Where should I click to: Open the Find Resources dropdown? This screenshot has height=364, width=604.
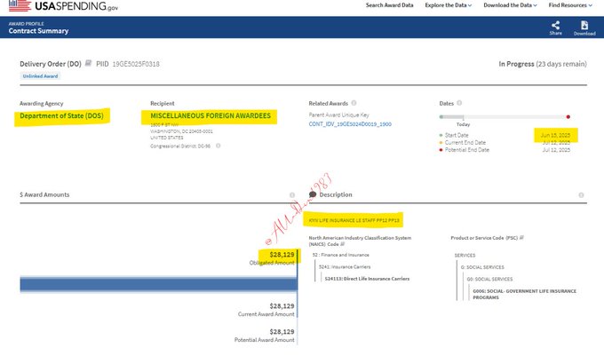pos(573,5)
